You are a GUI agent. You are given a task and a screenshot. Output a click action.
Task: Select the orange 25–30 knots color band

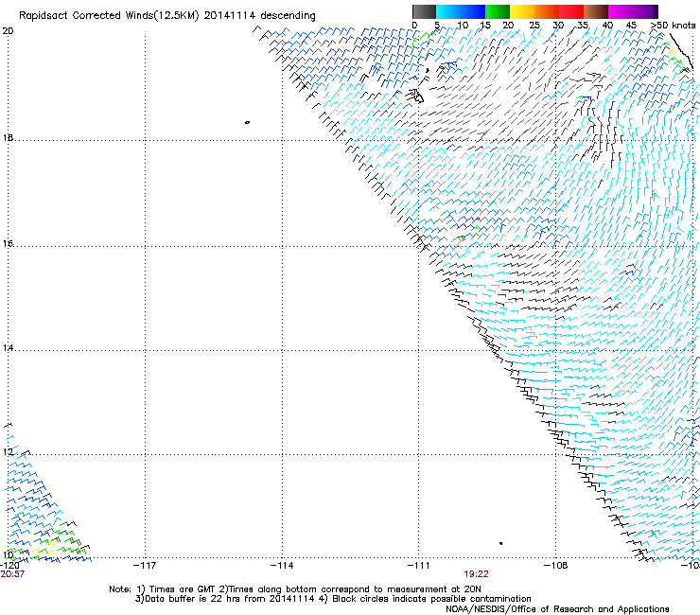tap(547, 11)
